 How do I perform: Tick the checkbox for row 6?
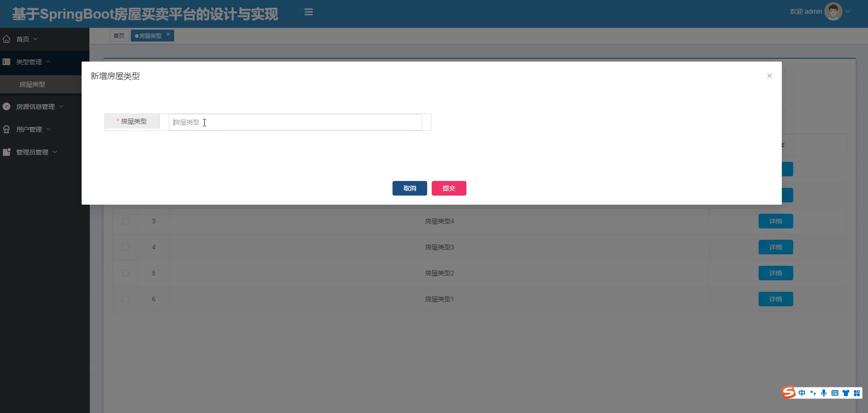pos(125,299)
